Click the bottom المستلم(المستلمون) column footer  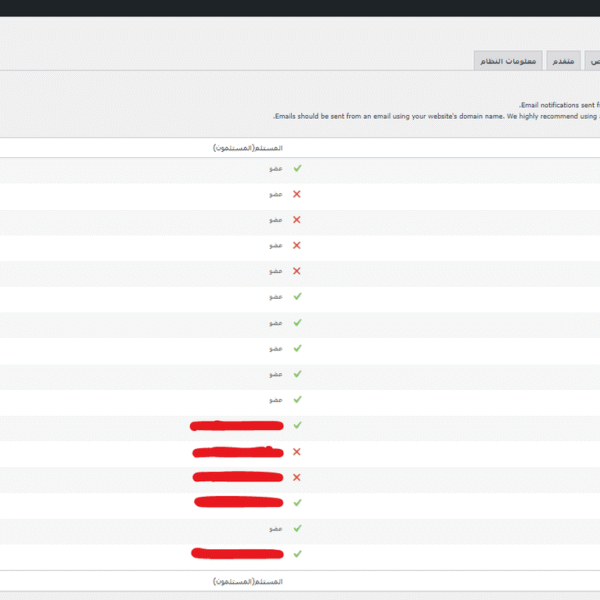coord(248,582)
